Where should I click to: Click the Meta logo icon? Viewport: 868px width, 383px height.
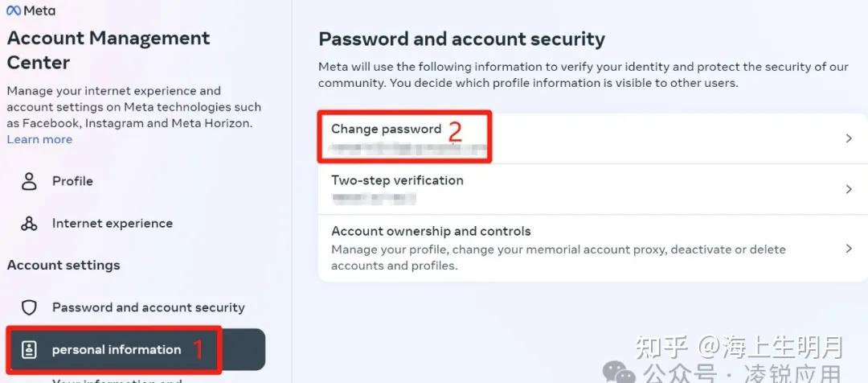(x=13, y=10)
